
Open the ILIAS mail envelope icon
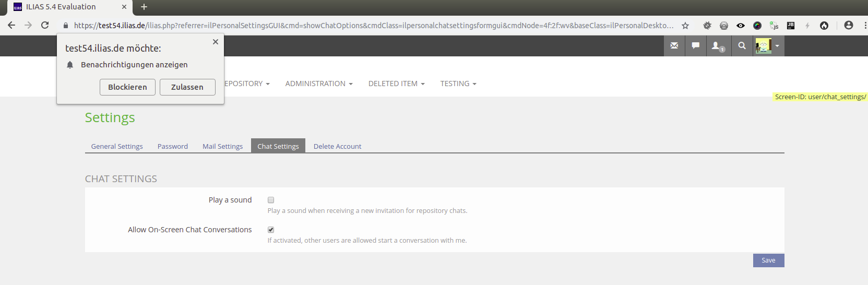674,46
